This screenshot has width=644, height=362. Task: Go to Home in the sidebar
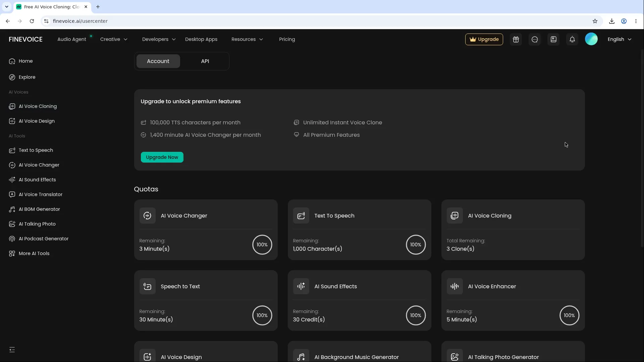tap(21, 61)
